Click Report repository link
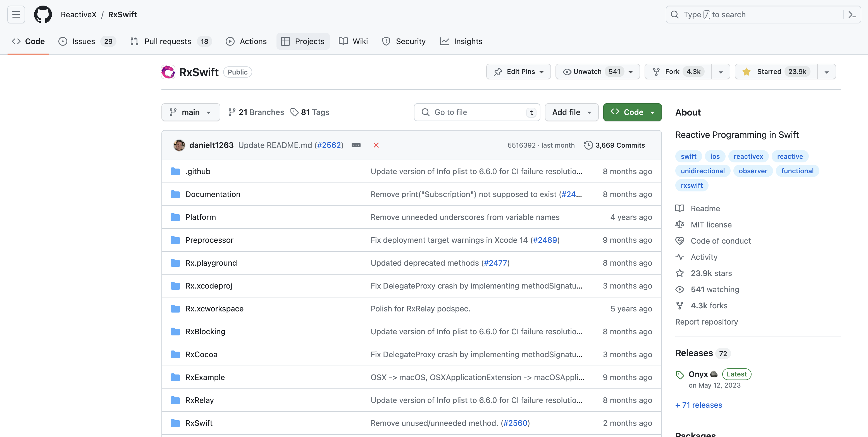 click(707, 322)
